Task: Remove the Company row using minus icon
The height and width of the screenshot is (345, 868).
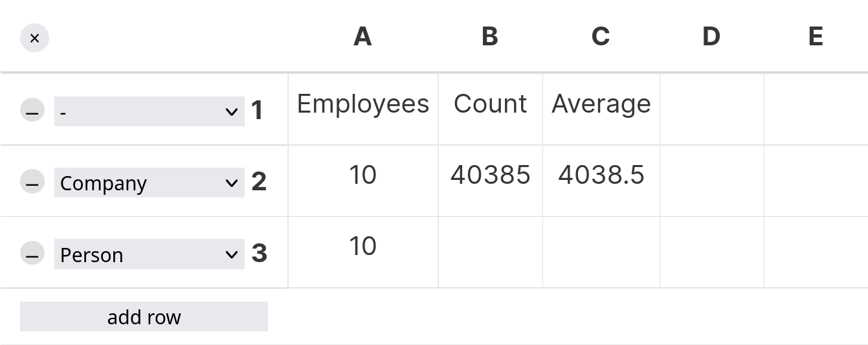Action: (x=32, y=183)
